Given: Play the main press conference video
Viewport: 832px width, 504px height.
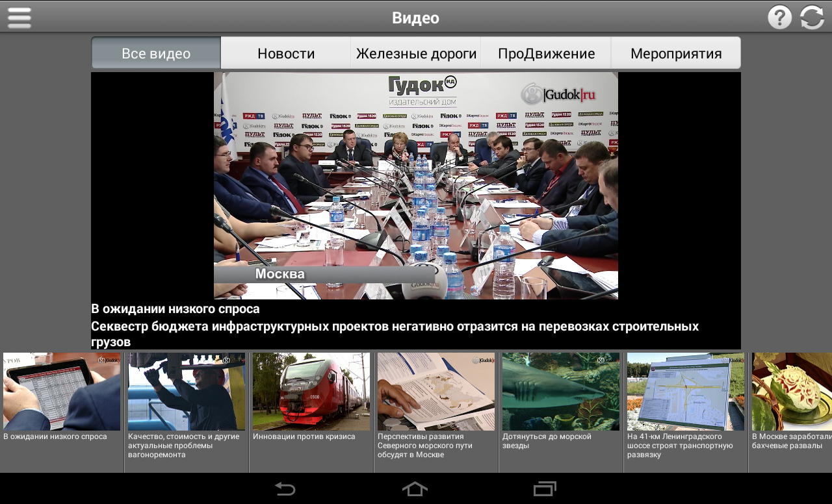Looking at the screenshot, I should tap(416, 186).
